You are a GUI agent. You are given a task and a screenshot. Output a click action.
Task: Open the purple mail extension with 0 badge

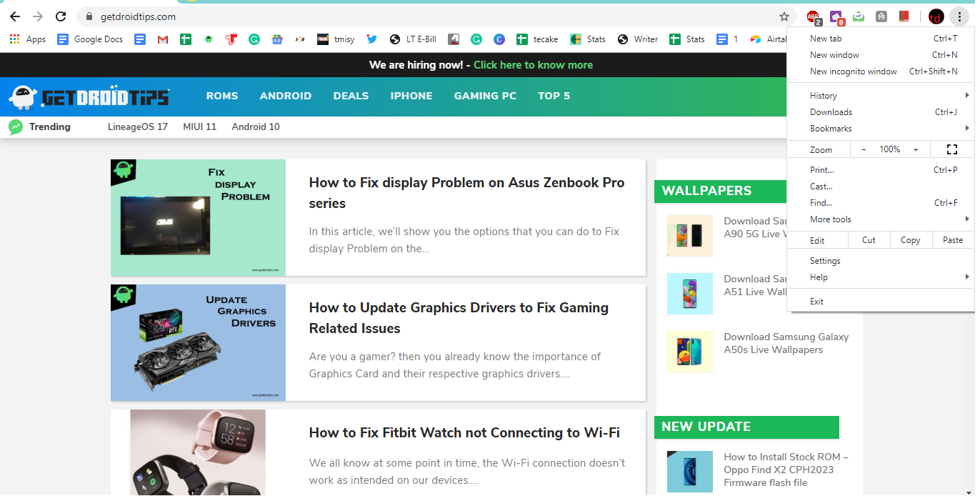click(x=836, y=17)
